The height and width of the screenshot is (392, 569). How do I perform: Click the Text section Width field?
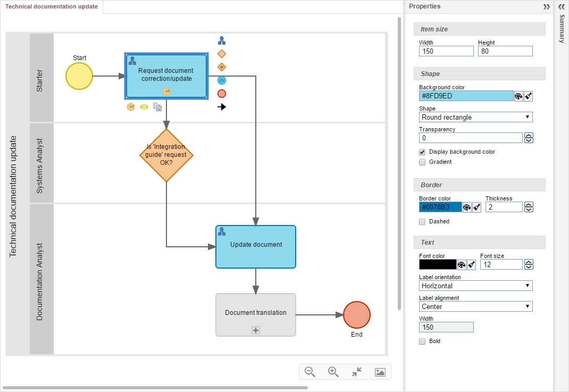pyautogui.click(x=446, y=328)
